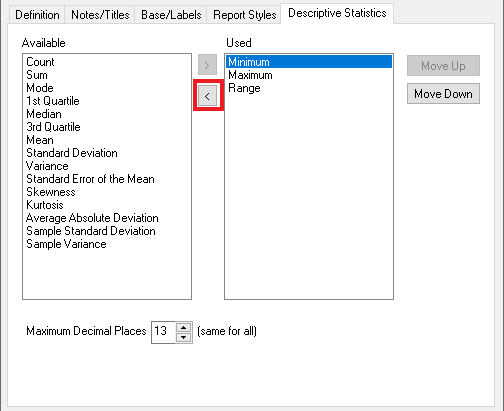The height and width of the screenshot is (411, 504).
Task: Increase Maximum Decimal Places with up spinner
Action: (184, 328)
